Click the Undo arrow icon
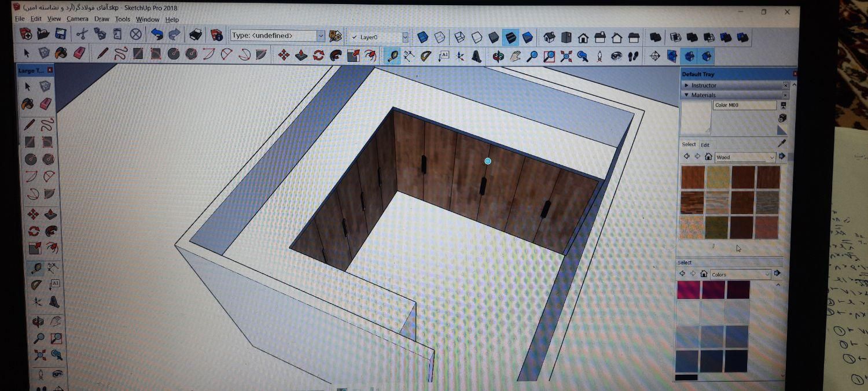868x391 pixels. coord(157,35)
